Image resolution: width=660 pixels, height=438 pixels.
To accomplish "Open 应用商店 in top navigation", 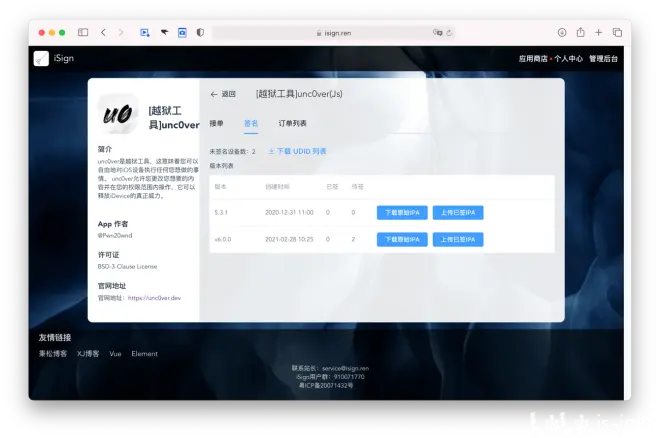I will point(533,59).
